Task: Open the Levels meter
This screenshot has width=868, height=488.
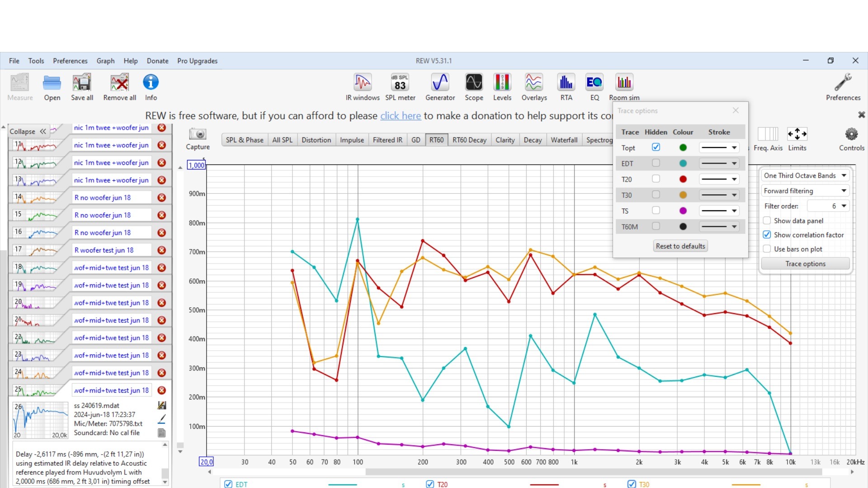Action: (x=502, y=87)
